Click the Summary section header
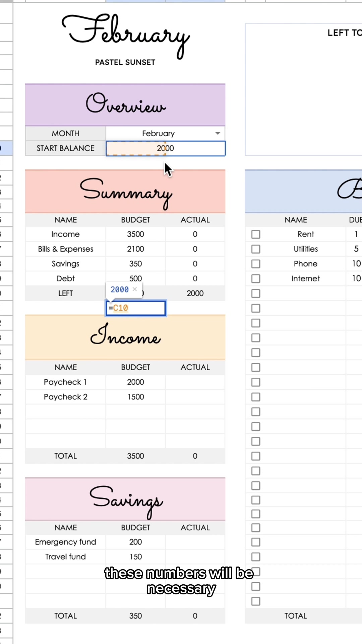Screen dimensions: 362x644 (125, 191)
